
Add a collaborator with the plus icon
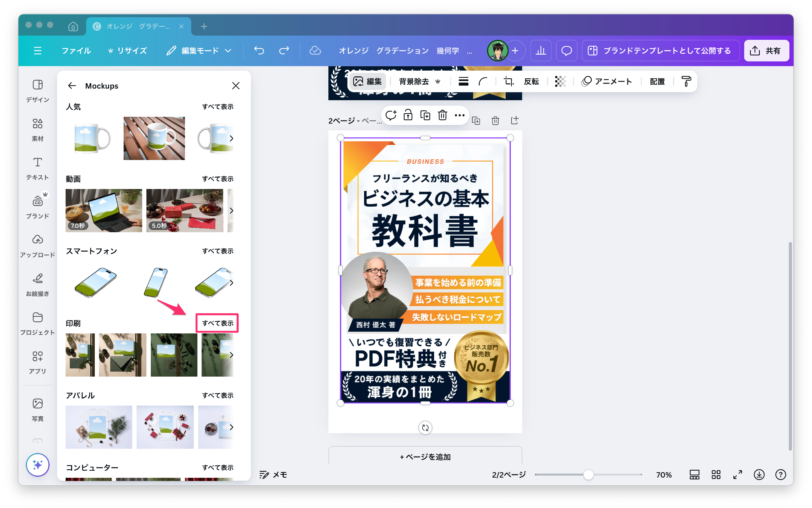point(515,51)
